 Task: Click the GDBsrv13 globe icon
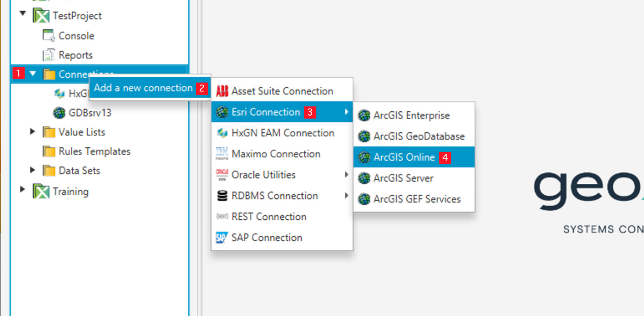tap(59, 113)
